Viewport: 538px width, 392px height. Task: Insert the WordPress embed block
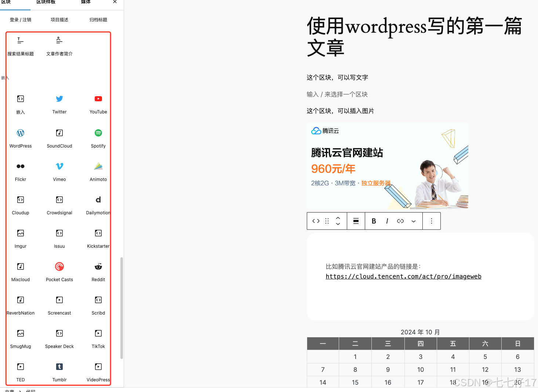[x=21, y=138]
